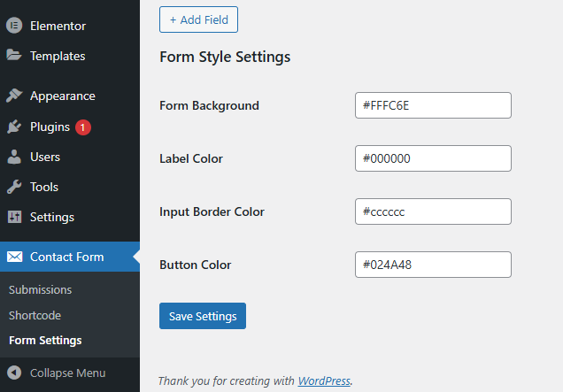Click the Elementor logo icon in sidebar
Screen dimensions: 563x392
tap(14, 26)
